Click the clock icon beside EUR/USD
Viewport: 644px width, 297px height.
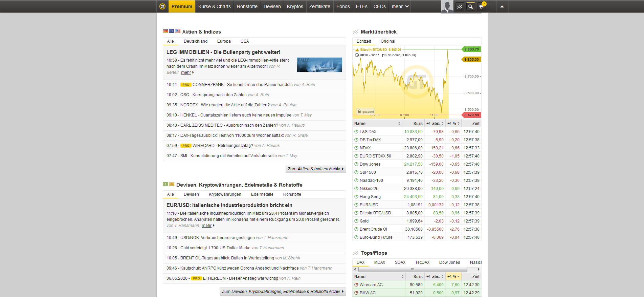click(x=356, y=205)
